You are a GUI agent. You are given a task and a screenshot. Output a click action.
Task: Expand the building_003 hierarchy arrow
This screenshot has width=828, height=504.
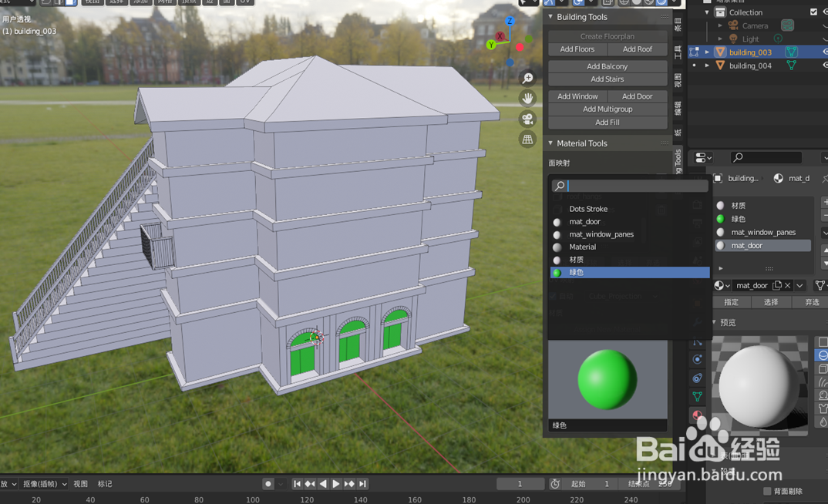coord(707,52)
